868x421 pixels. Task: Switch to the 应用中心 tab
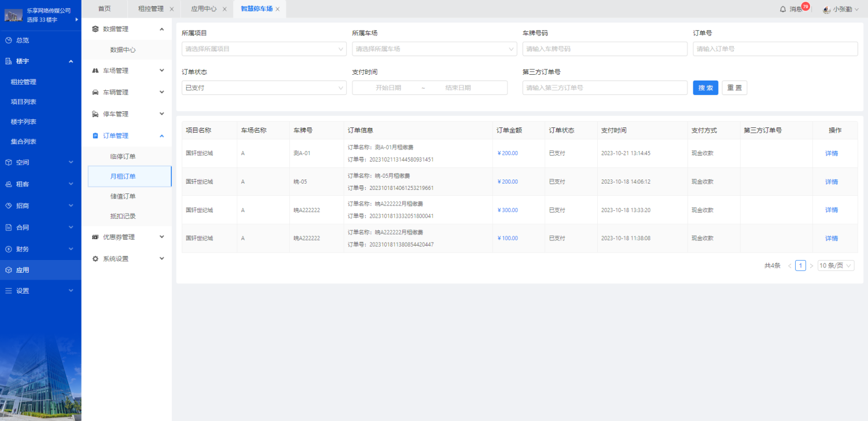coord(204,9)
